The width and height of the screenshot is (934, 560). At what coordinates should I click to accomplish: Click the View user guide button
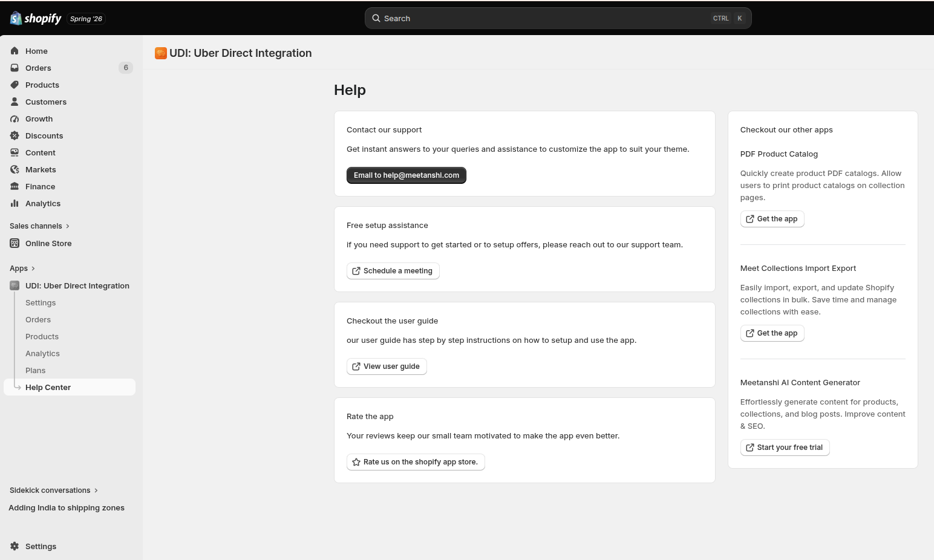tap(387, 366)
